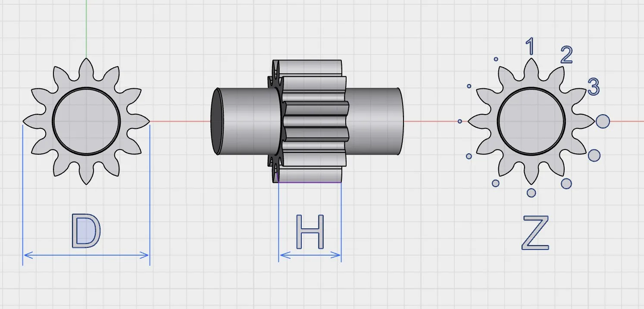The width and height of the screenshot is (644, 309).
Task: Click the H dimension's horizontal arrow line
Action: point(310,255)
